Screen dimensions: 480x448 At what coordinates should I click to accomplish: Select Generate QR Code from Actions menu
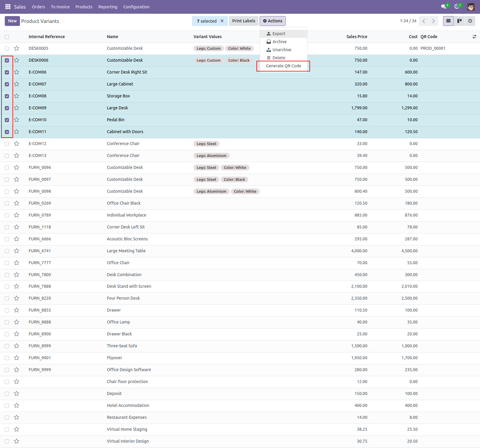pos(283,66)
